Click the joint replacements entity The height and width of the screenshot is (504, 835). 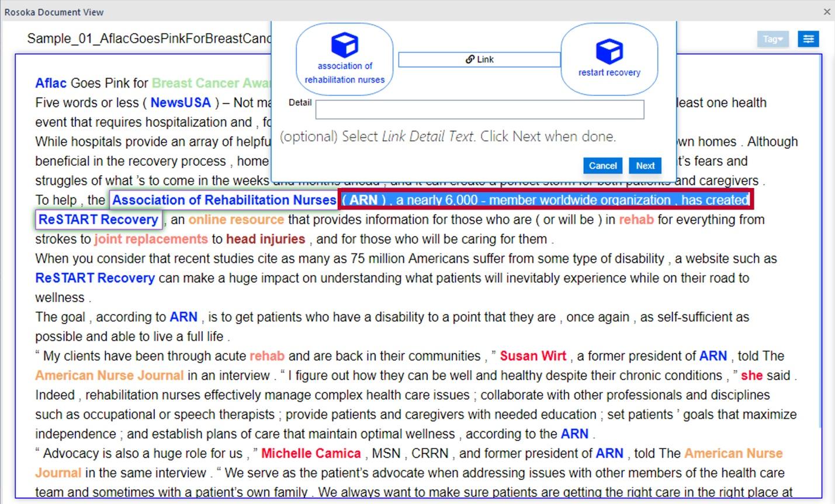(x=151, y=239)
